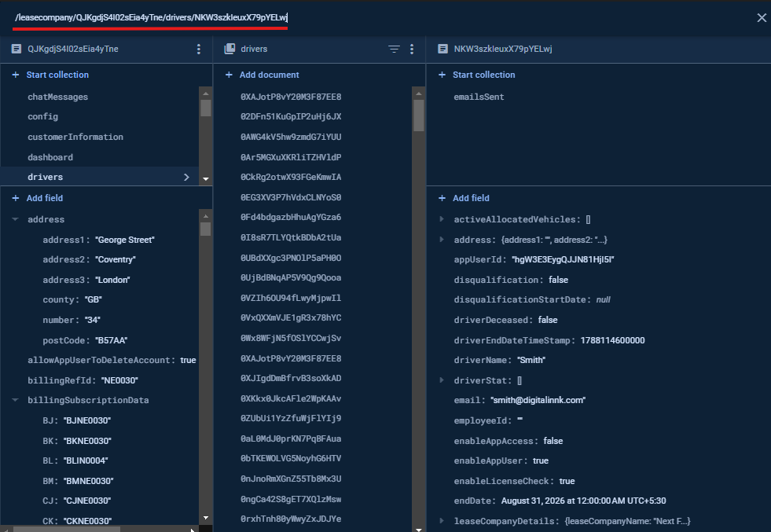Close the Firestore panel with X icon

(x=761, y=18)
